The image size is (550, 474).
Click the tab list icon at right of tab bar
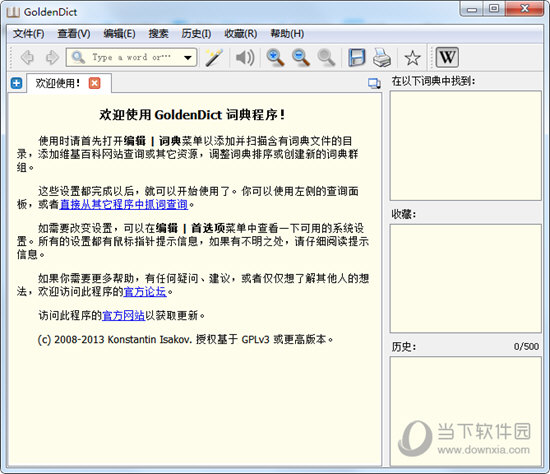(374, 83)
